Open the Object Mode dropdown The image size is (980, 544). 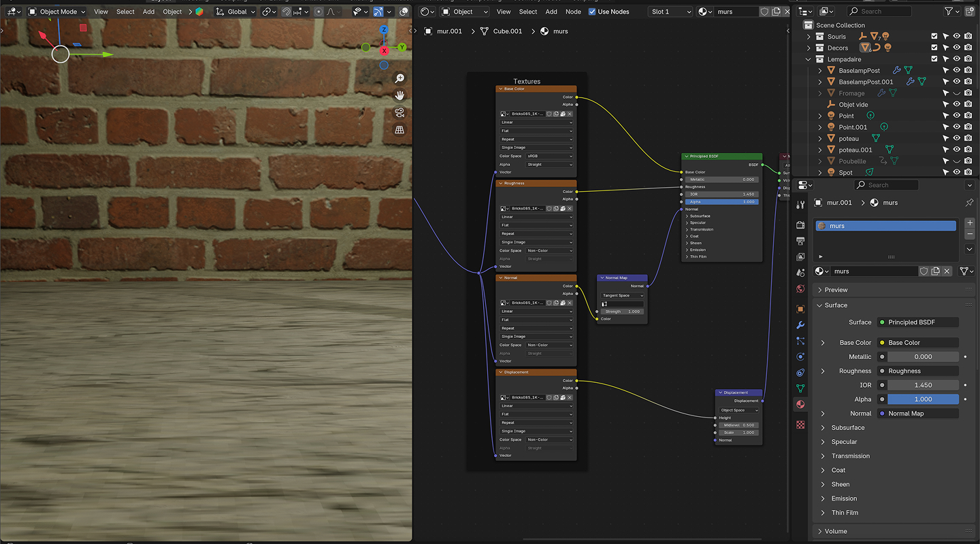point(57,12)
